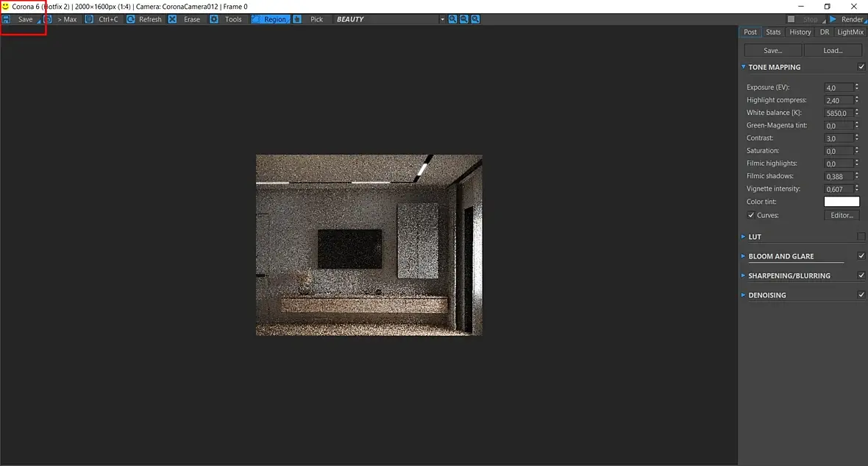
Task: Open the Tools gear icon
Action: [x=213, y=19]
